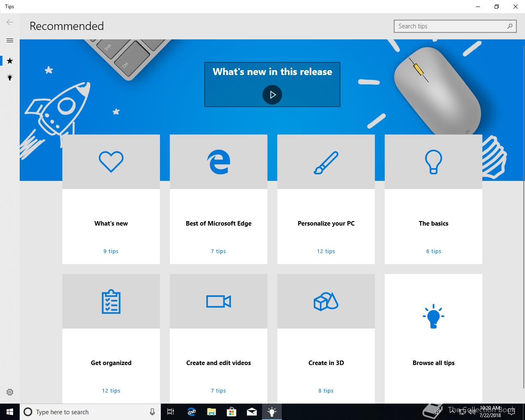
Task: Open The basics title
Action: [x=434, y=224]
